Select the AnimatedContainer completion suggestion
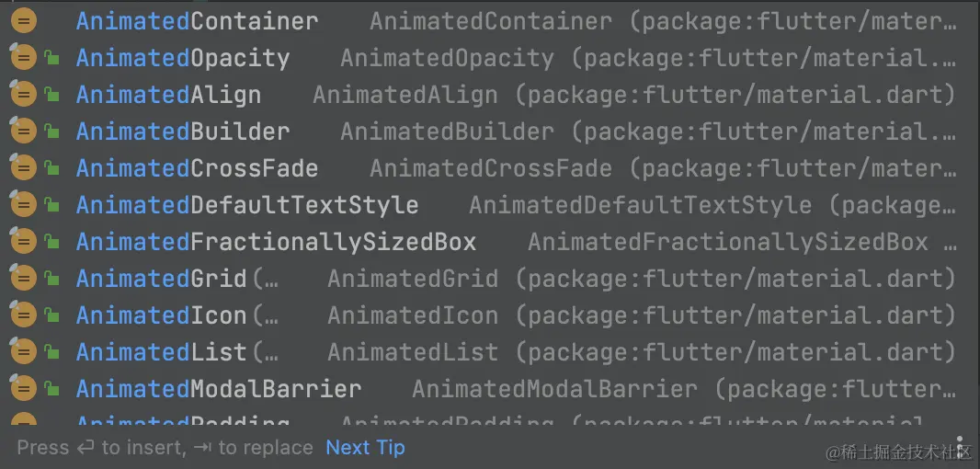Screen dimensions: 980x469 (197, 21)
